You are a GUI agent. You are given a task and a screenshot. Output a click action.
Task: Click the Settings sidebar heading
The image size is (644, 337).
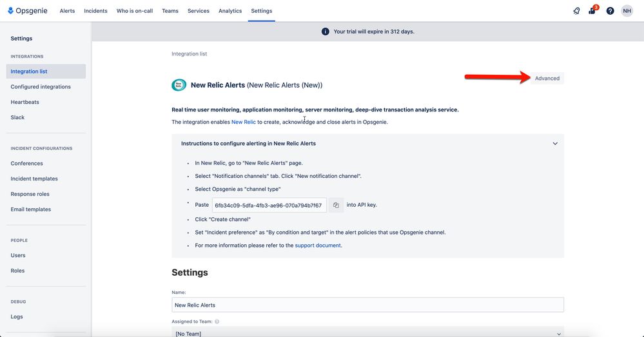[21, 38]
